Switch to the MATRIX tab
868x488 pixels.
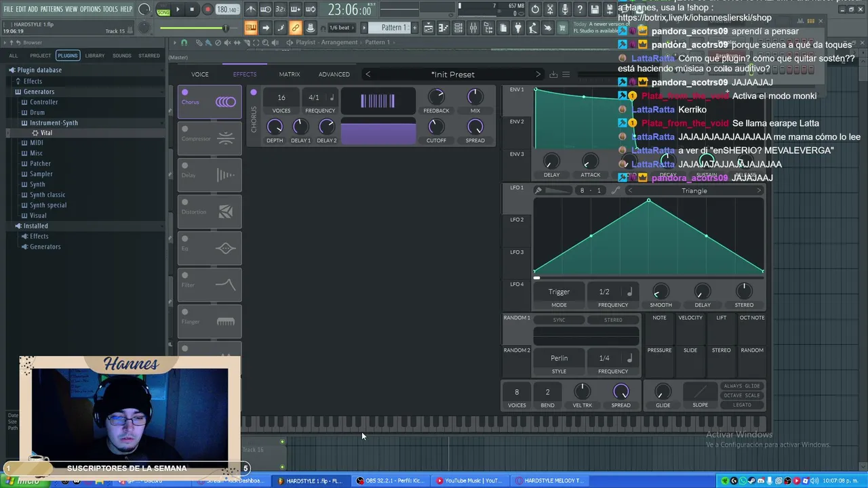pyautogui.click(x=290, y=75)
